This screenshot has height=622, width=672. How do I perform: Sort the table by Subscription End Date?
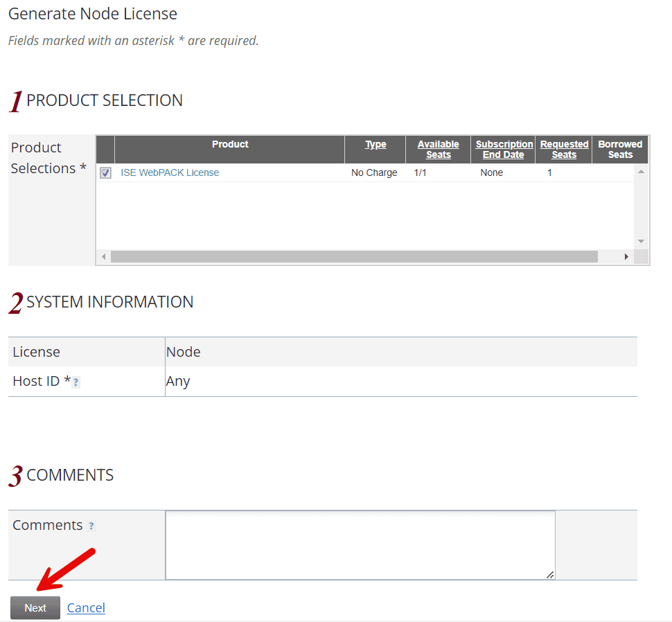click(x=503, y=149)
